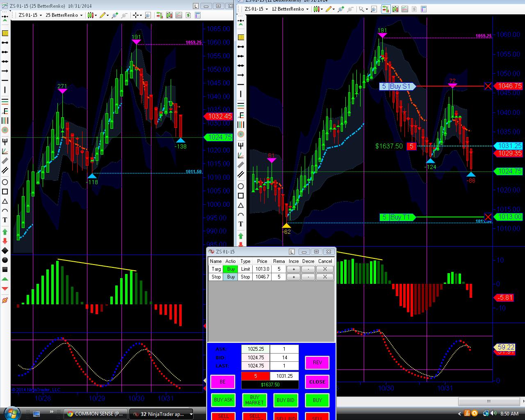Click the magenta CLOSE position button

tap(317, 382)
